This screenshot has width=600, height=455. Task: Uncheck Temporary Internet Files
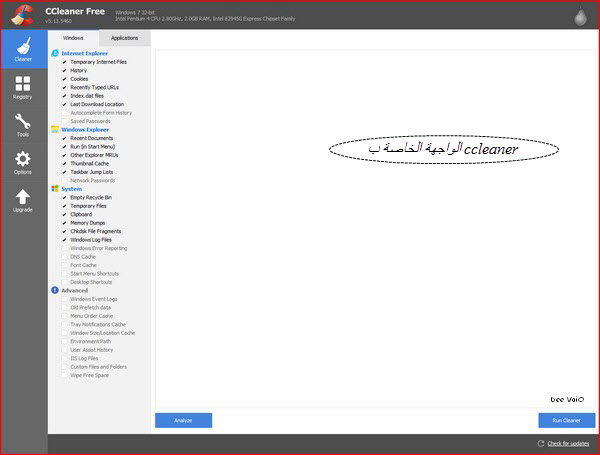coord(64,62)
